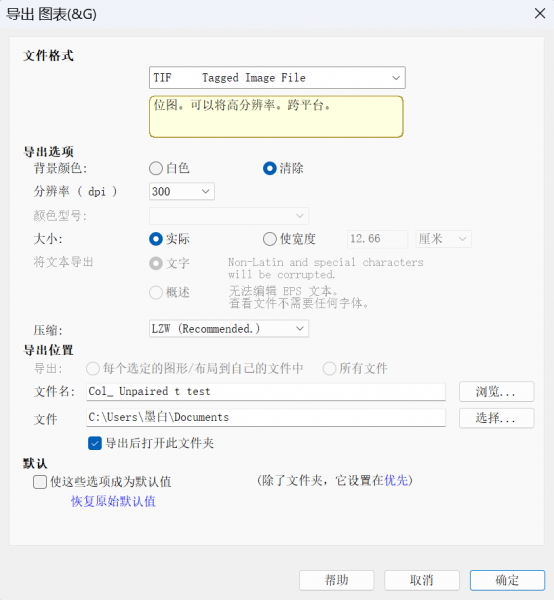
Task: Click the 默认 section heading
Action: pyautogui.click(x=35, y=463)
